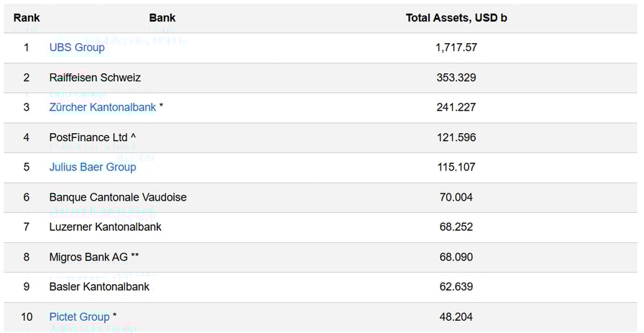
Task: Open the Pictet Group link
Action: pyautogui.click(x=79, y=316)
